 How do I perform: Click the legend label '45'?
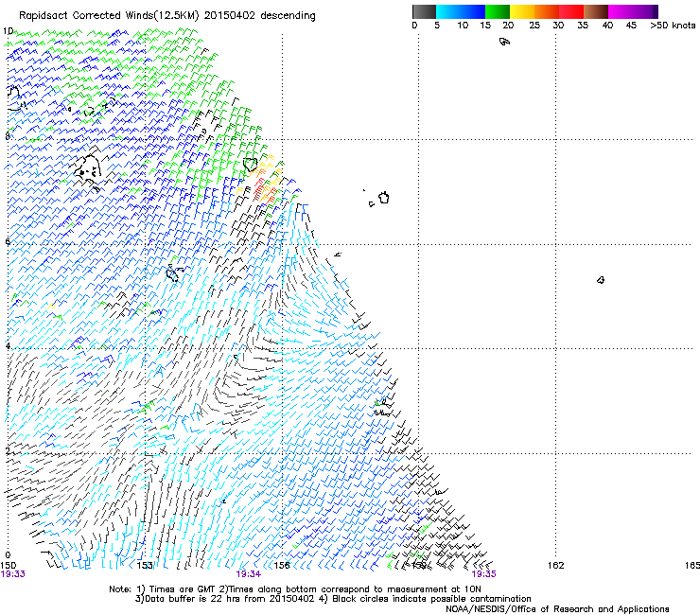[631, 26]
